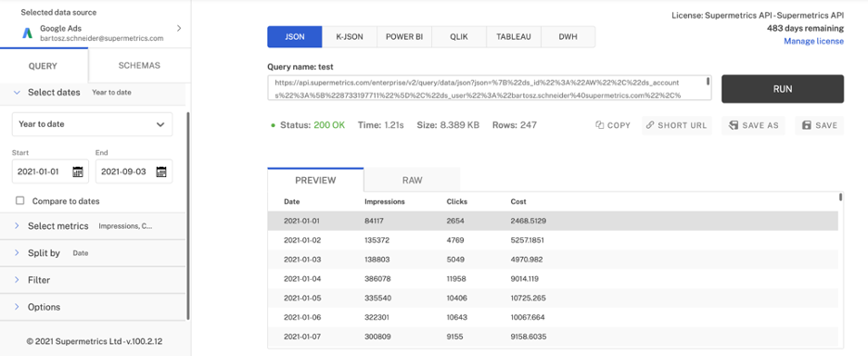
Task: Click the URL field scrollbar
Action: 708,82
